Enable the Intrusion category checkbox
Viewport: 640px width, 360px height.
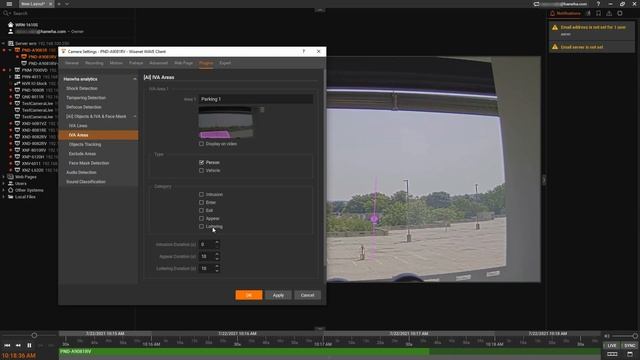point(201,194)
